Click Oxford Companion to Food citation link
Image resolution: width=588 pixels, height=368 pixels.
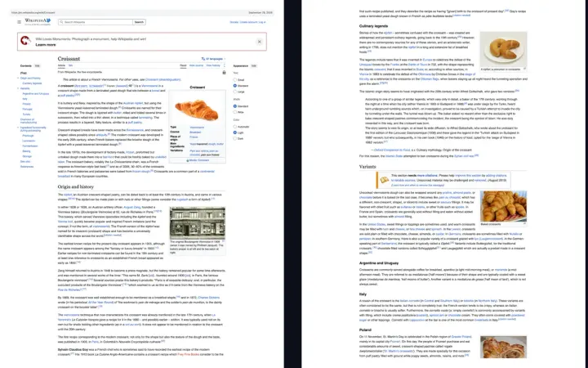tap(392, 150)
